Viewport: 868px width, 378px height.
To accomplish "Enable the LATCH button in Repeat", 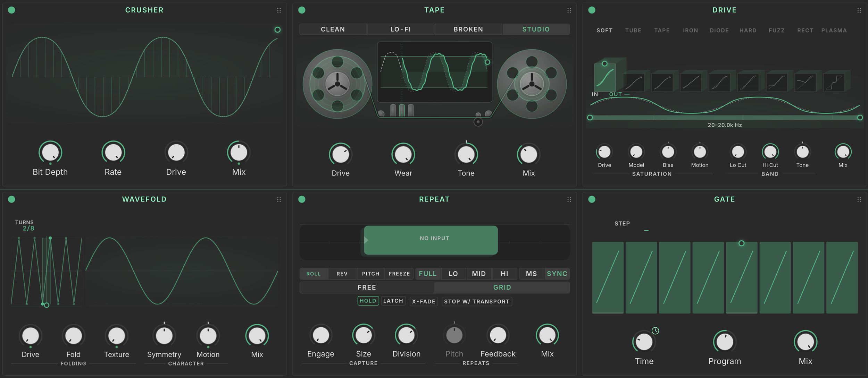I will tap(393, 301).
